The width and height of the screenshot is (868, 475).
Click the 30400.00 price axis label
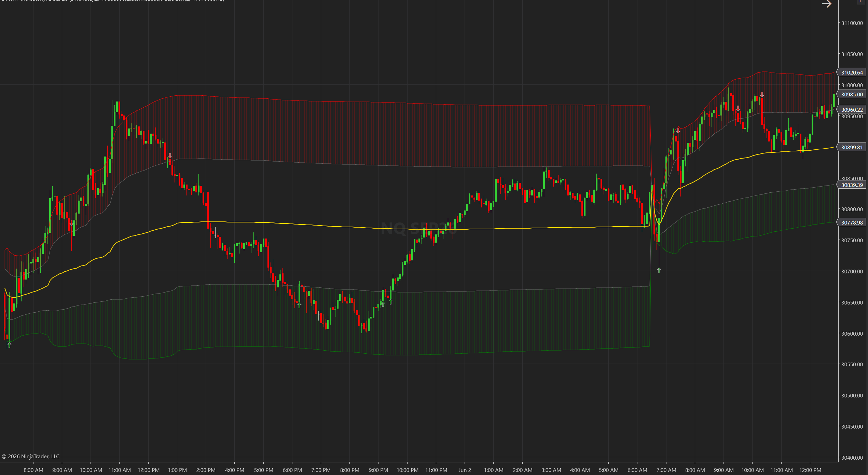tap(852, 458)
